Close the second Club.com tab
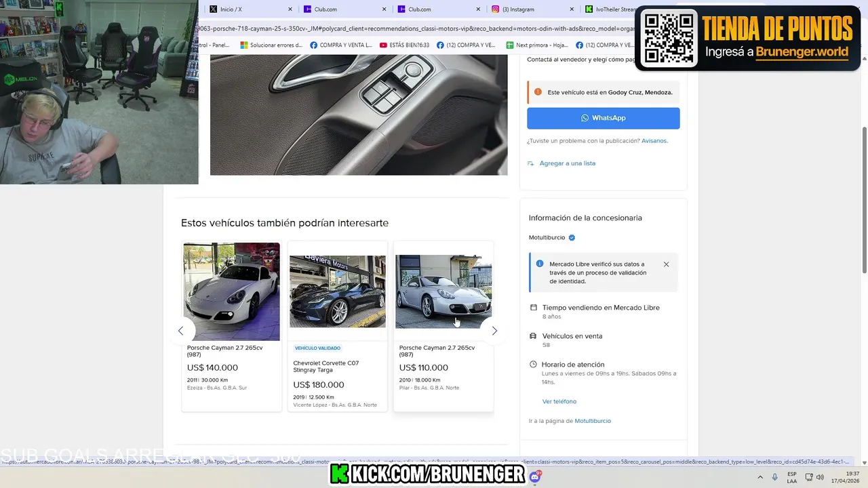 (x=478, y=9)
